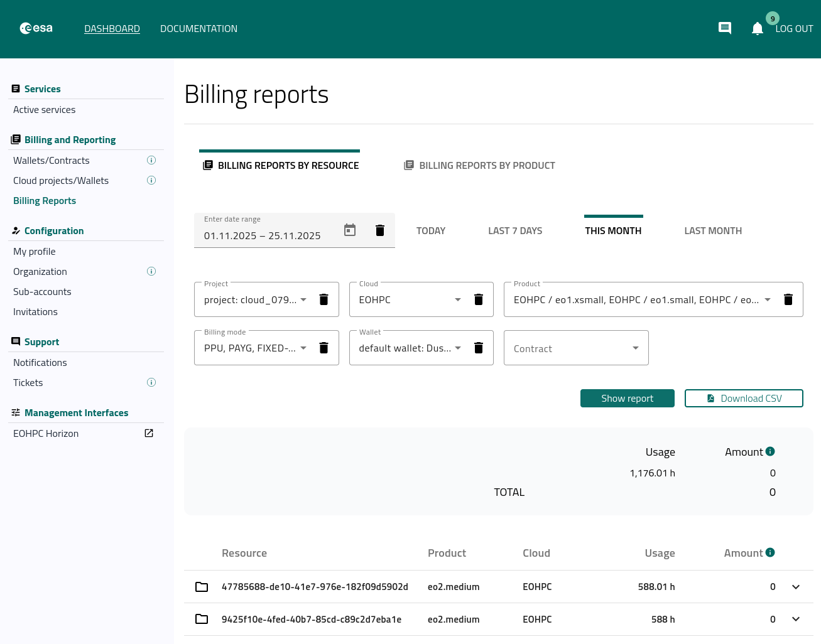The image size is (821, 644).
Task: Select the Last Month range tab
Action: [x=712, y=231]
